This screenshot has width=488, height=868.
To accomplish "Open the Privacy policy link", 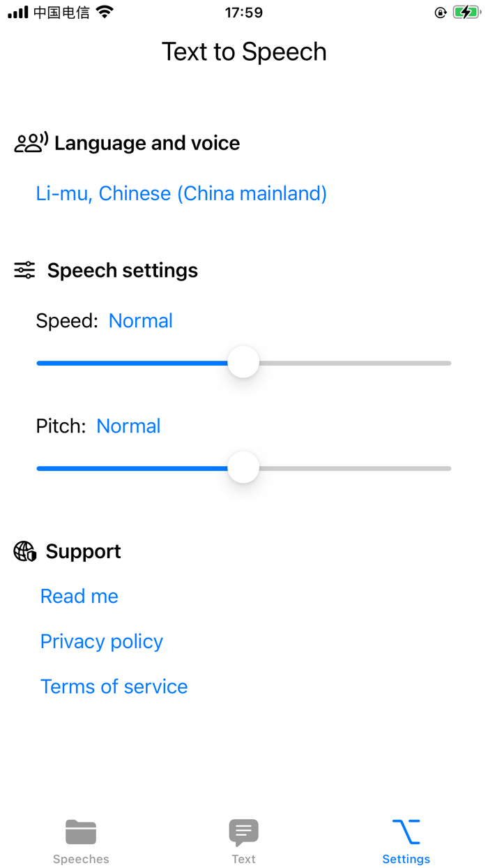I will coord(101,641).
